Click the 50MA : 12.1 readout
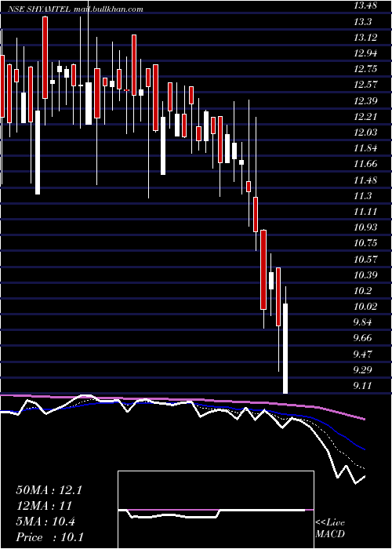 [x=49, y=490]
